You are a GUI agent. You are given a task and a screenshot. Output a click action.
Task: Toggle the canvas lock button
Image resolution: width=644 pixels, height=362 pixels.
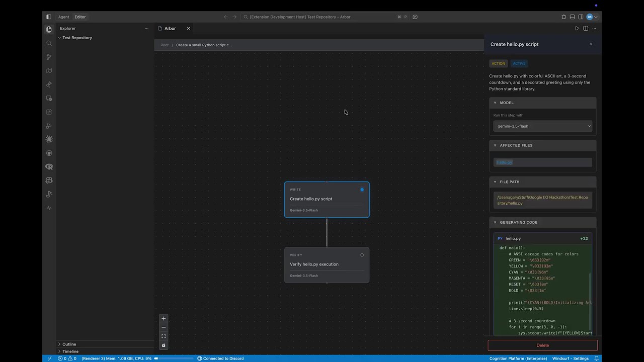(x=164, y=345)
